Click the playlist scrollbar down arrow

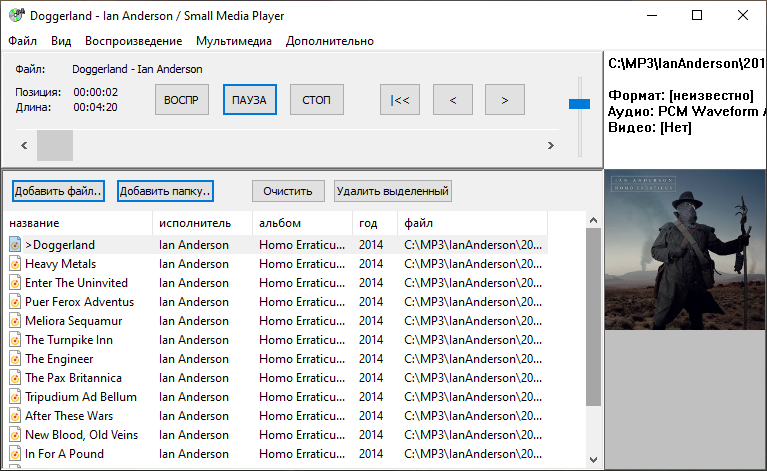(593, 460)
